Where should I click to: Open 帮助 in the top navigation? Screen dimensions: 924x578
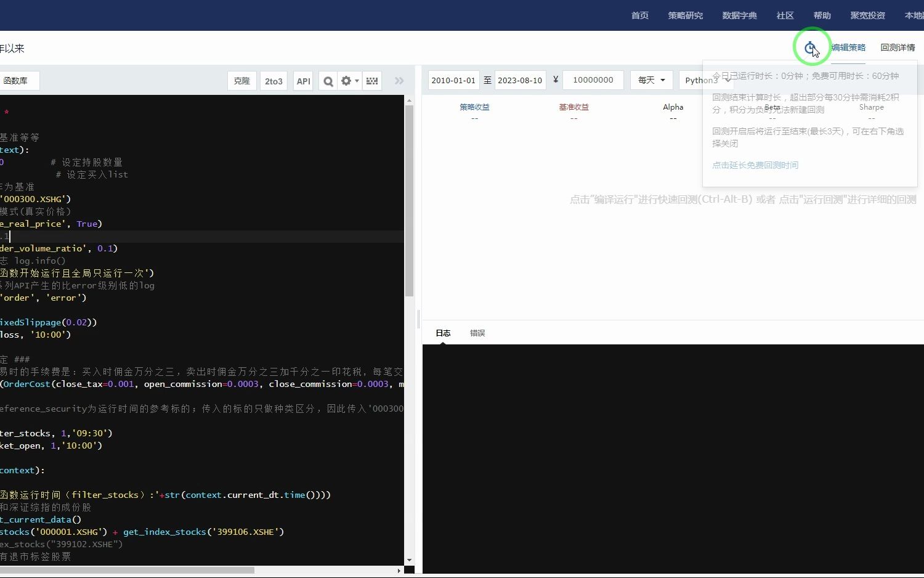(822, 15)
